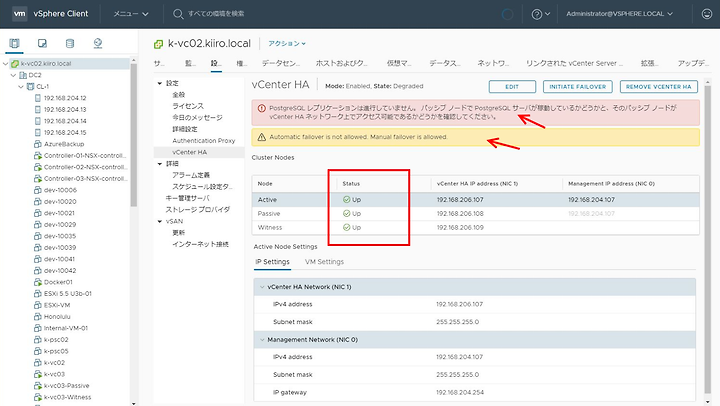720x406 pixels.
Task: Click the VM icon for Docker01
Action: click(38, 282)
